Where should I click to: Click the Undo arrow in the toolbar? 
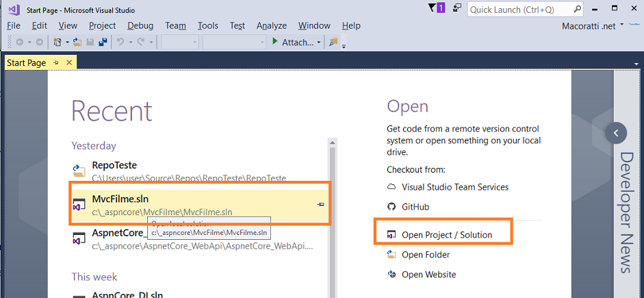click(120, 42)
